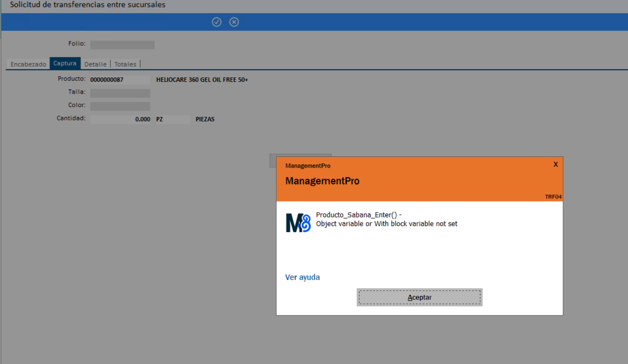The image size is (628, 364).
Task: Click the Folio input field
Action: (x=122, y=45)
